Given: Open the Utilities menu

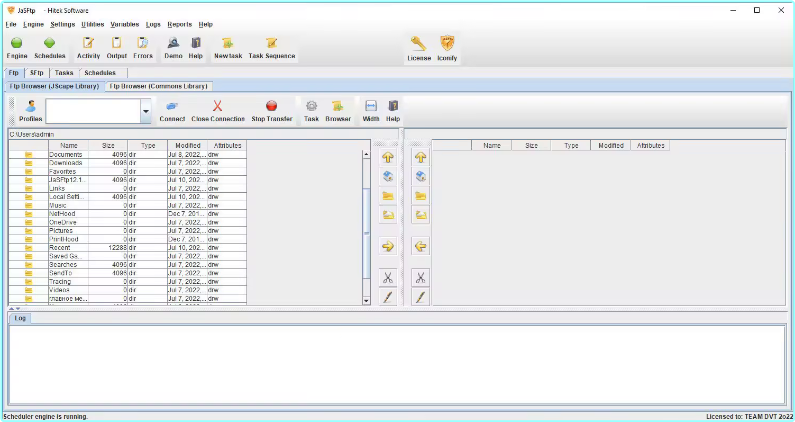Looking at the screenshot, I should point(92,24).
